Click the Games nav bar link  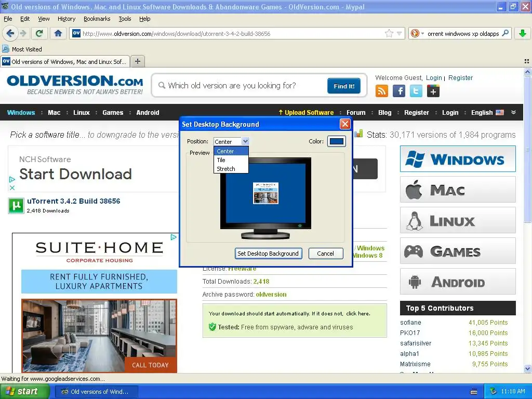(113, 113)
